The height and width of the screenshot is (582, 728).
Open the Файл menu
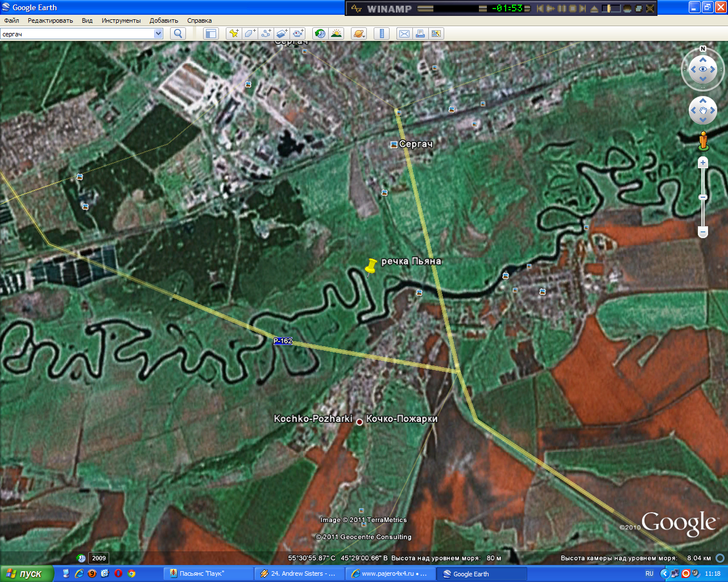[11, 20]
